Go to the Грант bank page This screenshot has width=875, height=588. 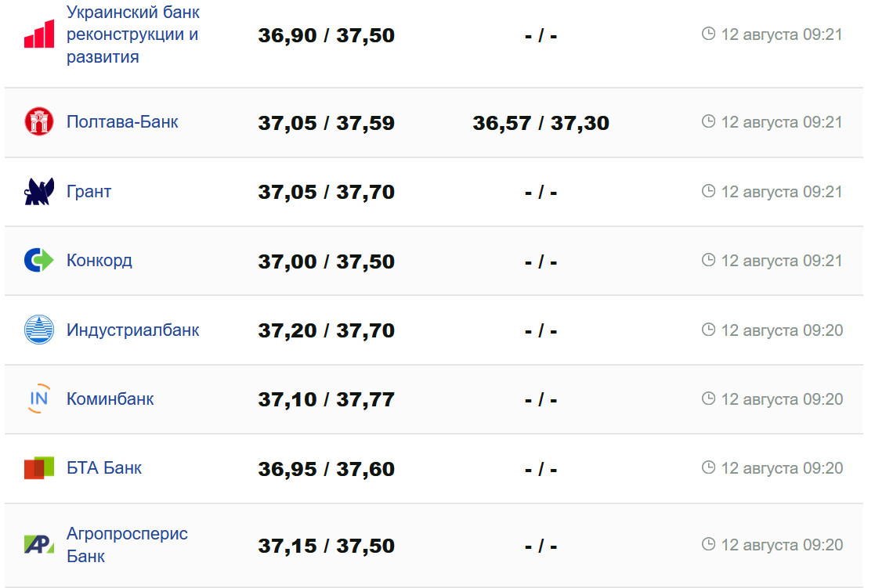89,191
